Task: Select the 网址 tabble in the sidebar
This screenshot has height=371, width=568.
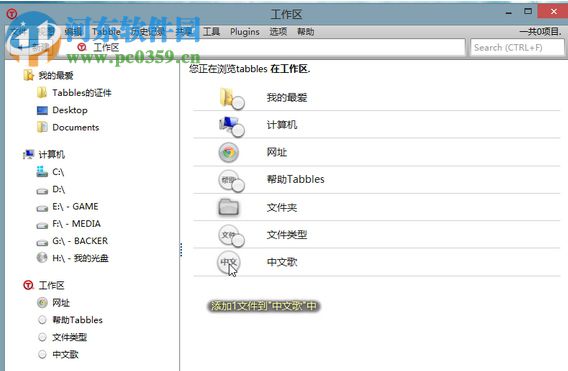Action: (x=53, y=303)
